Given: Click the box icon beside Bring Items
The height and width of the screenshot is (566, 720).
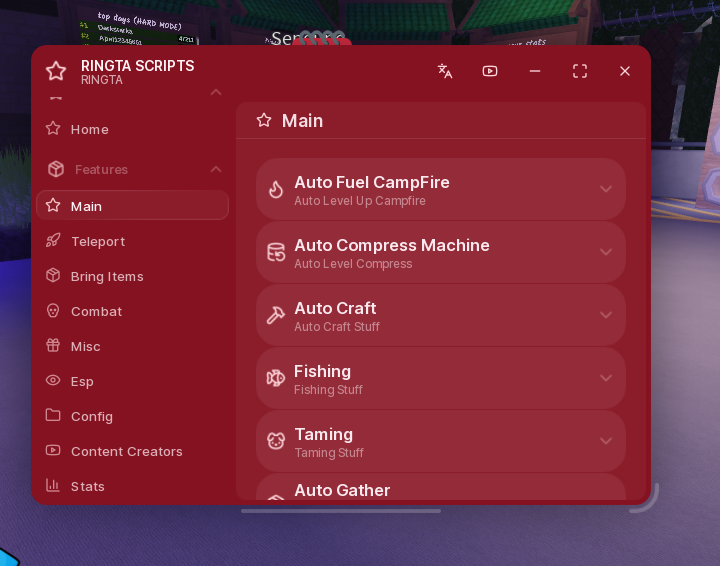Looking at the screenshot, I should (53, 275).
